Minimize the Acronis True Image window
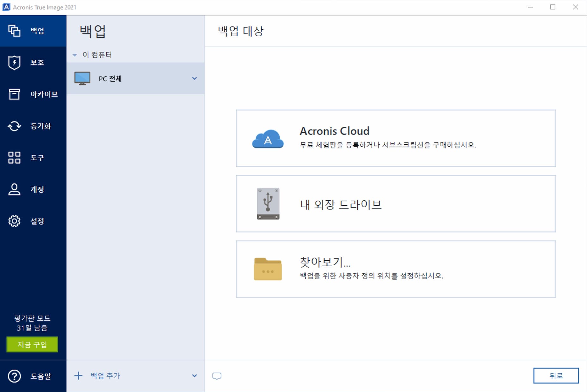The width and height of the screenshot is (587, 392). 530,7
